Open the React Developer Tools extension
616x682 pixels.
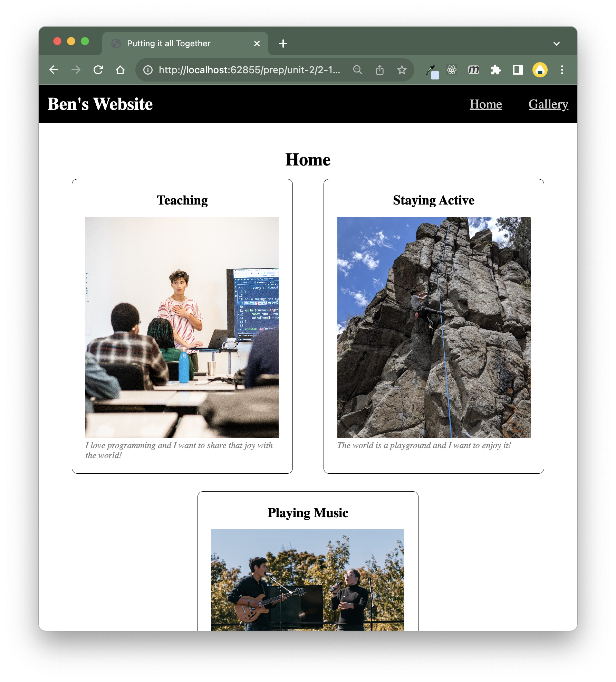click(x=451, y=70)
